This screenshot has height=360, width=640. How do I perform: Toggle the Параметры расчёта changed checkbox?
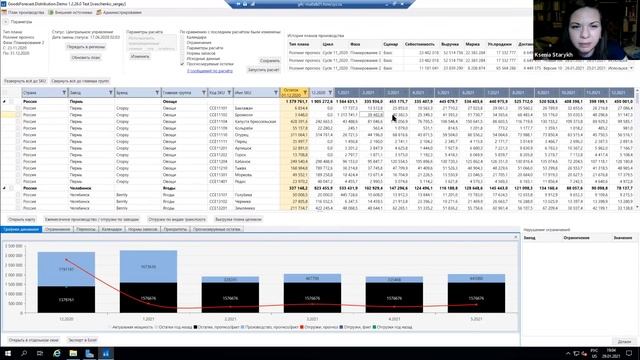182,48
